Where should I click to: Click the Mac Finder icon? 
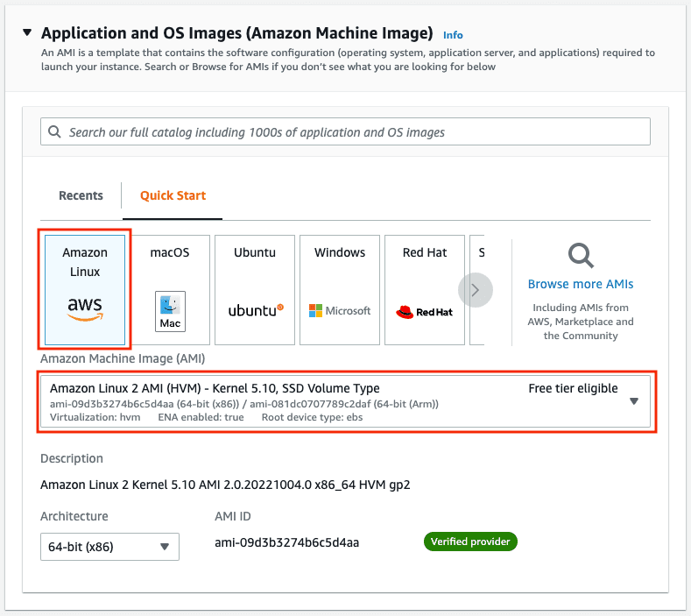click(x=170, y=311)
